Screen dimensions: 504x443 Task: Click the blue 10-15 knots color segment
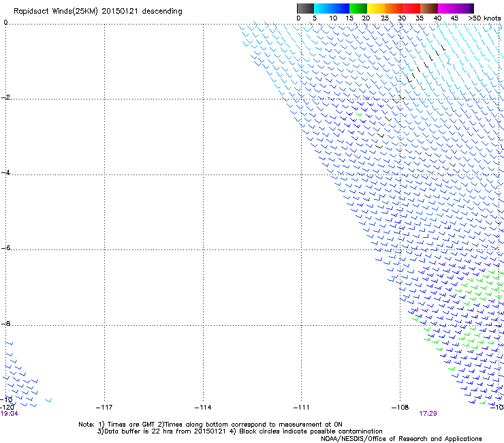[x=341, y=8]
